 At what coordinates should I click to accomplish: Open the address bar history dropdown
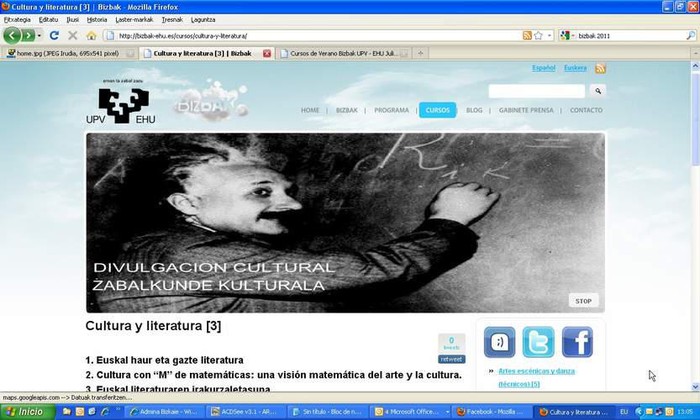(550, 36)
